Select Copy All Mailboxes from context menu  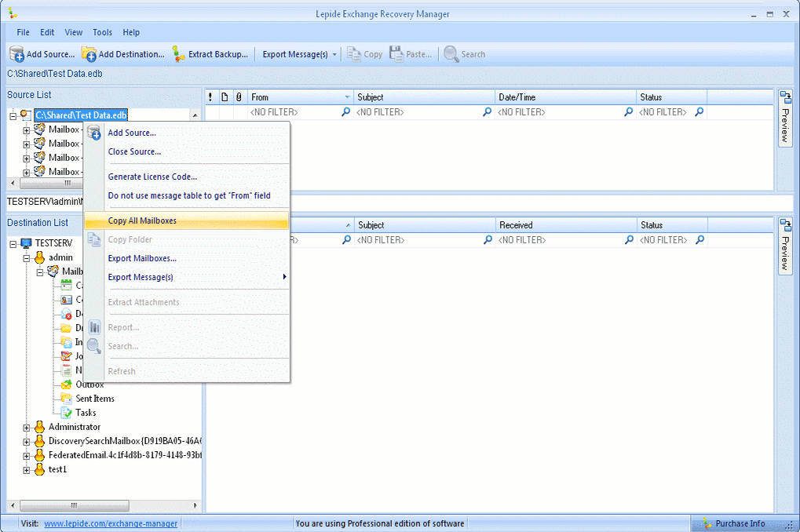187,220
